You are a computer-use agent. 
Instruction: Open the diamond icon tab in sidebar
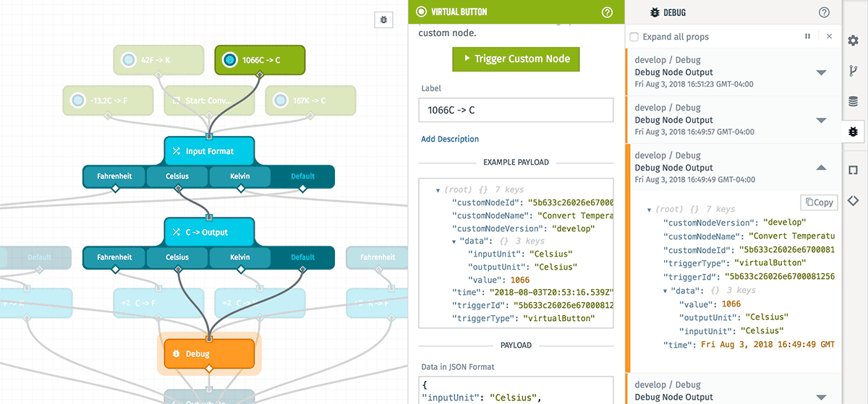click(854, 200)
